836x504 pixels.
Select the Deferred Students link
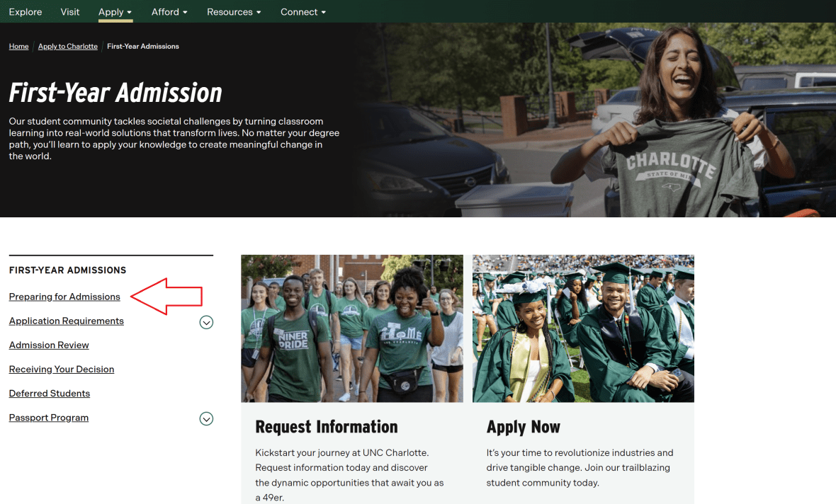[x=50, y=393]
